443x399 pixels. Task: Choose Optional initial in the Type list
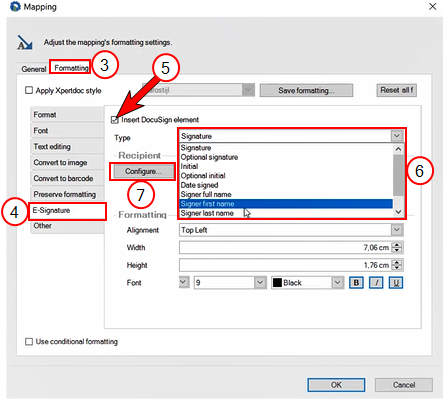point(286,176)
